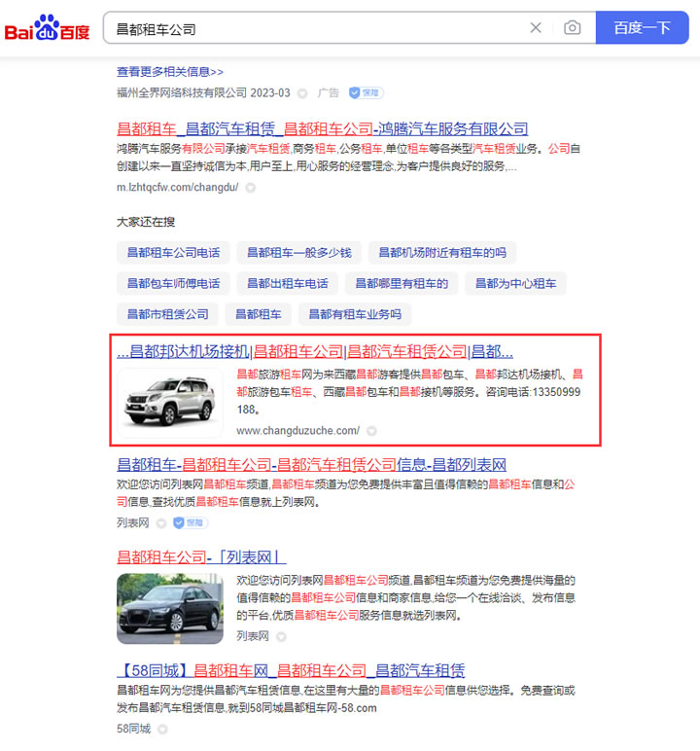Click the black Audi sedan thumbnail

point(170,609)
